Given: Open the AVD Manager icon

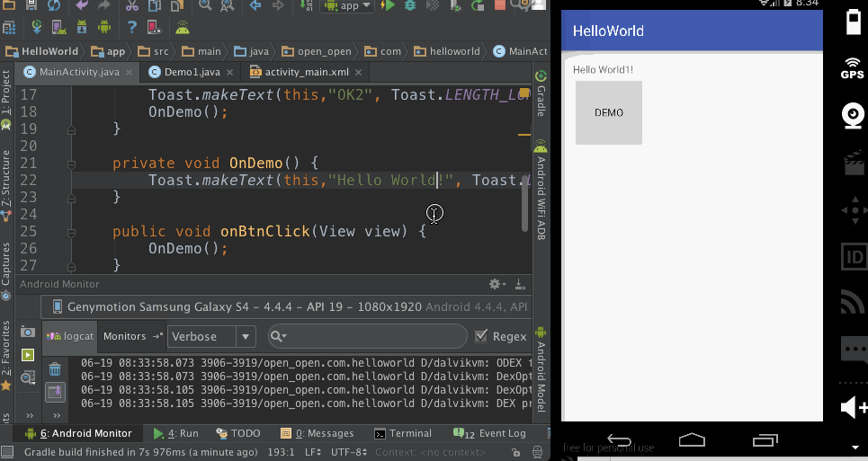Looking at the screenshot, I should tap(59, 27).
